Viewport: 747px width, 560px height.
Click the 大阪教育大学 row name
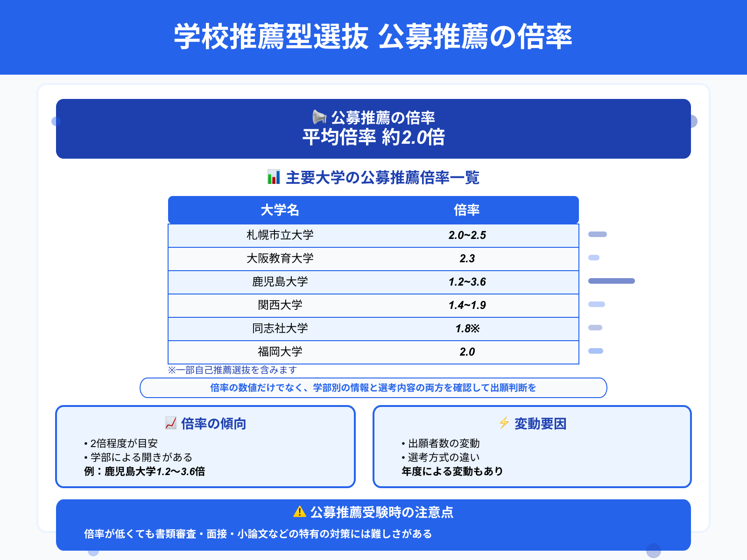click(x=280, y=259)
